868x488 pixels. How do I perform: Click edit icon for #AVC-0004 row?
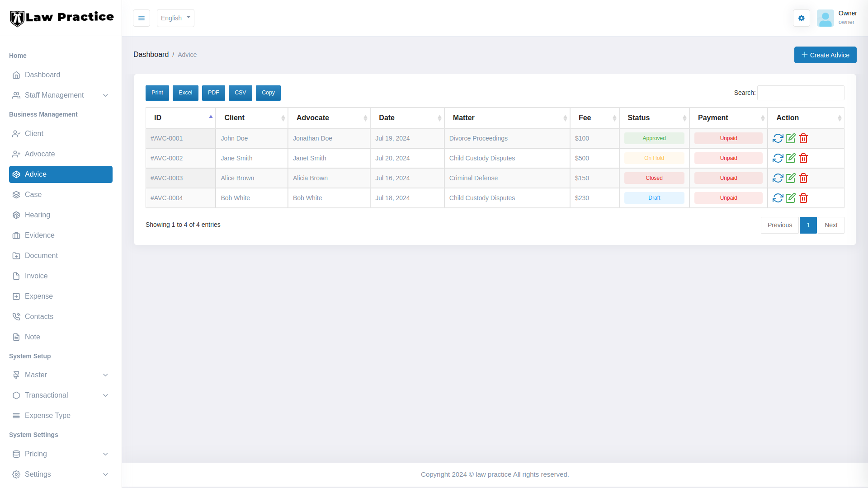click(790, 198)
